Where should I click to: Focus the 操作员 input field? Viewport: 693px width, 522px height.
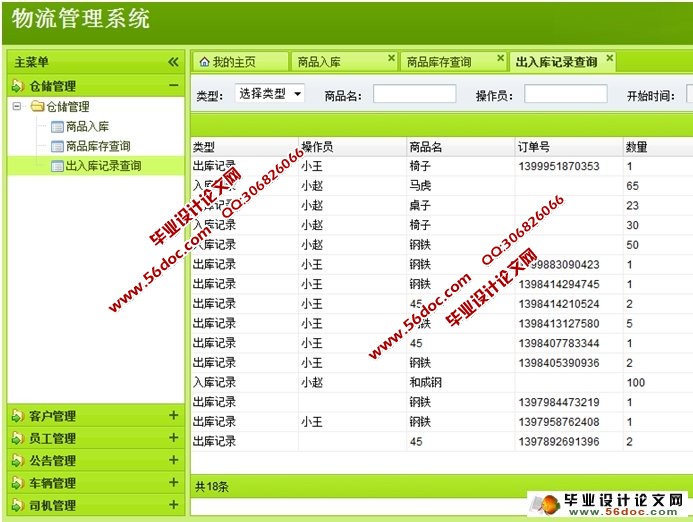566,94
